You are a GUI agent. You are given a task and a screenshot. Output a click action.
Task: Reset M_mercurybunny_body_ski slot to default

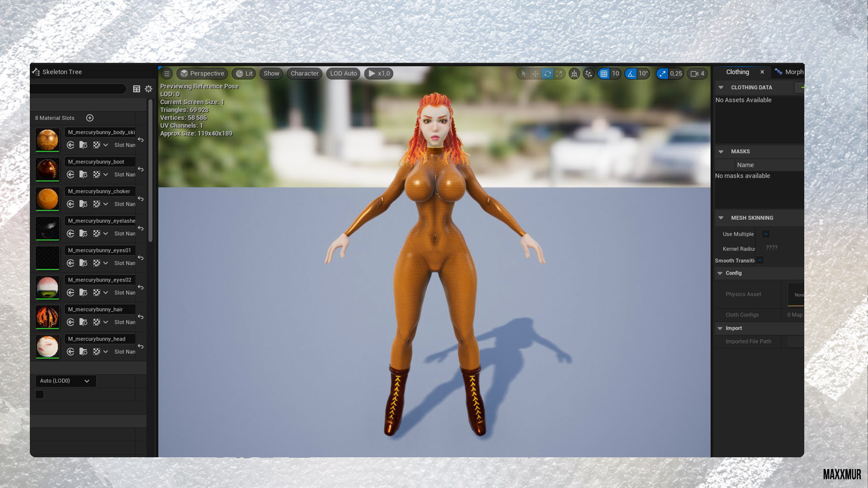[141, 140]
